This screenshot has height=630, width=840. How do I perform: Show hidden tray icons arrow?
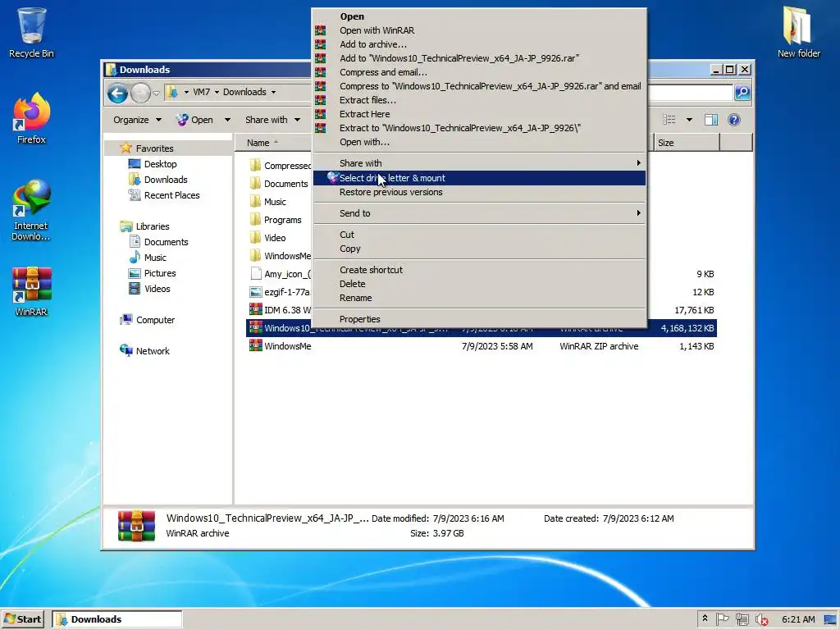[x=705, y=619]
